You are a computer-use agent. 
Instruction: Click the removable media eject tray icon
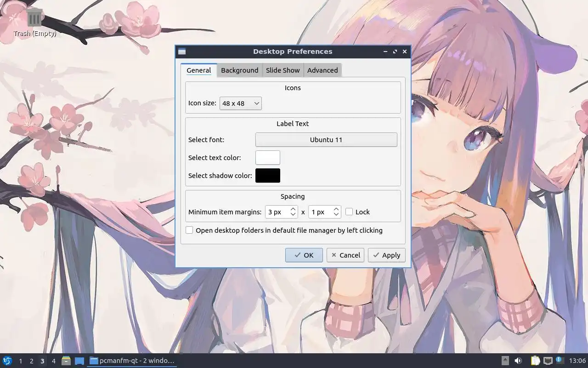coord(505,361)
